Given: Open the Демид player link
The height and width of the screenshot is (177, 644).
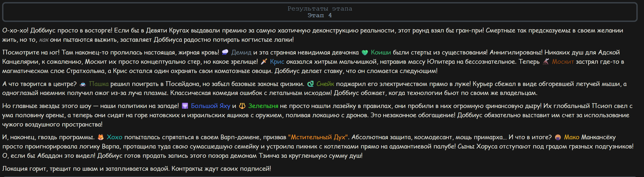Looking at the screenshot, I should pyautogui.click(x=241, y=52).
